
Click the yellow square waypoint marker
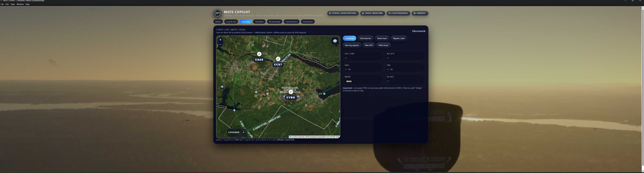pyautogui.click(x=256, y=96)
